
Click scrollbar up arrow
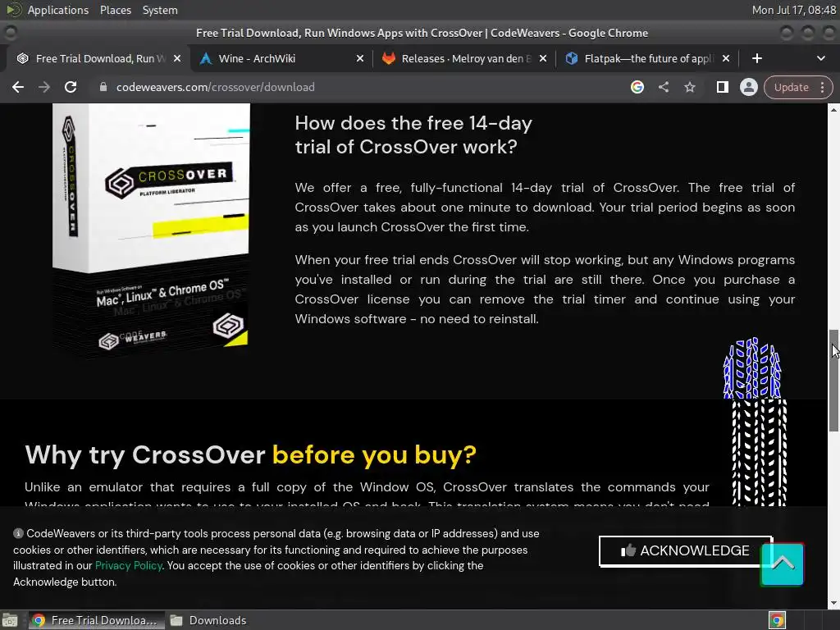[x=833, y=109]
